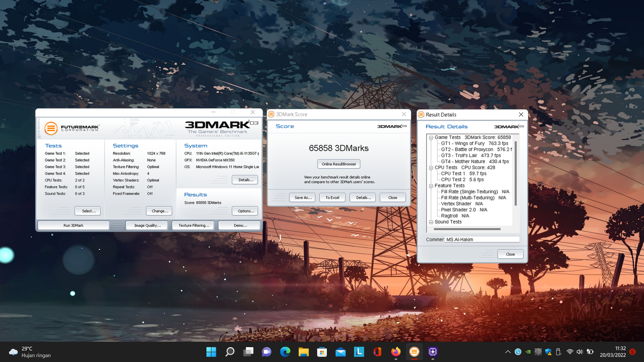Open the Wi-Fi network tray icon

click(x=570, y=352)
